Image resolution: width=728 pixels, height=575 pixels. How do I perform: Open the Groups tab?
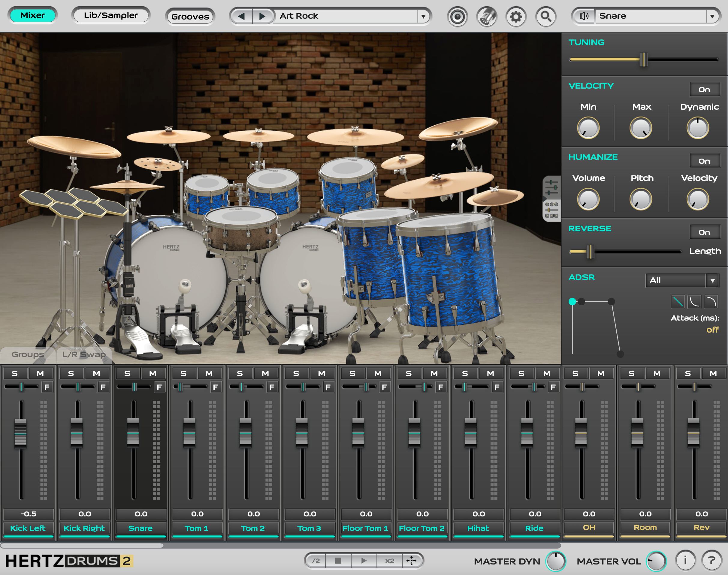click(28, 354)
